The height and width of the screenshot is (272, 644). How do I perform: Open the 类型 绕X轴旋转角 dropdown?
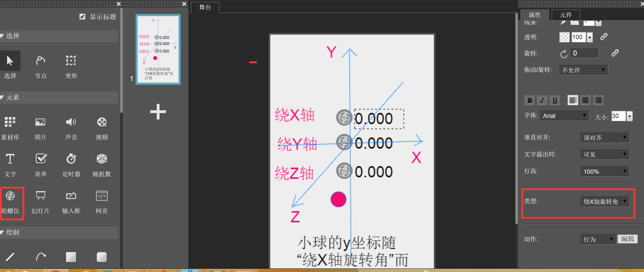click(x=605, y=201)
